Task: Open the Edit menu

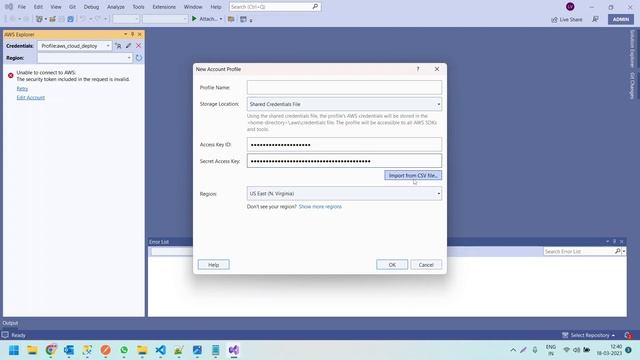Action: coord(38,7)
